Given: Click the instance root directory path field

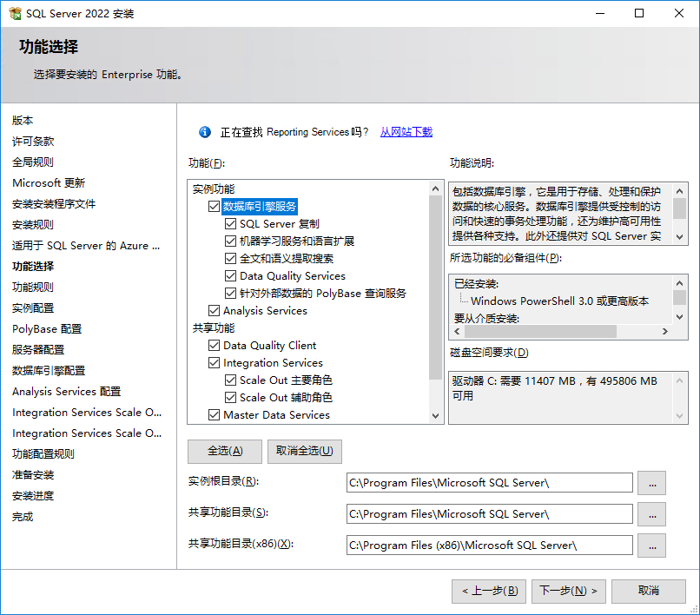Looking at the screenshot, I should pos(489,483).
